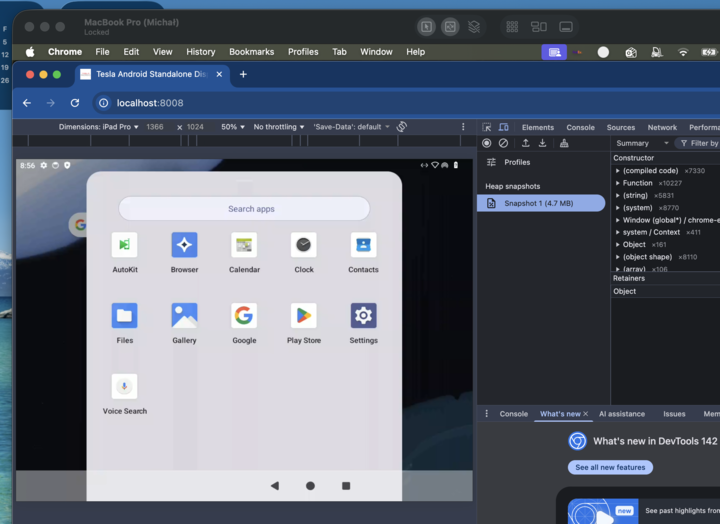Click the Search apps field
Image resolution: width=720 pixels, height=524 pixels.
coord(244,208)
